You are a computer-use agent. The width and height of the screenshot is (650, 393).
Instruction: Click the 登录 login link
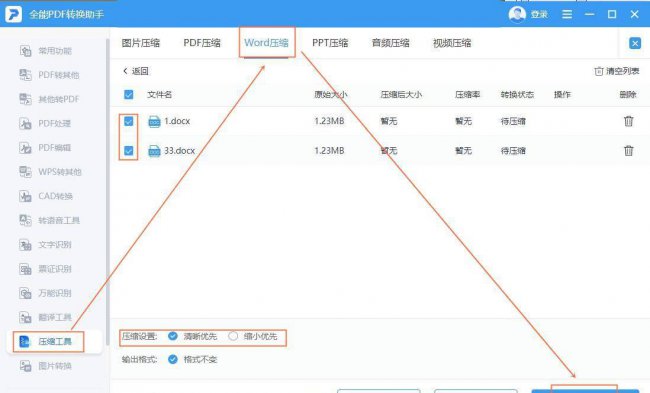point(539,15)
